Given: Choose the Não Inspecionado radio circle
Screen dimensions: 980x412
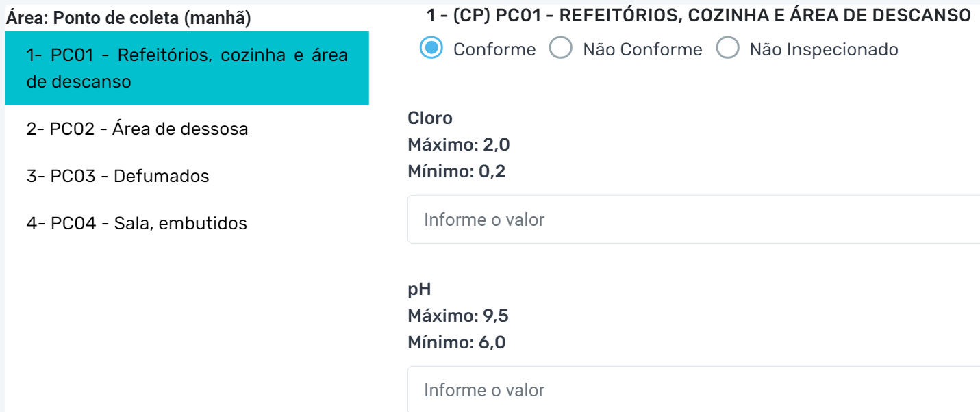Looking at the screenshot, I should tap(727, 49).
